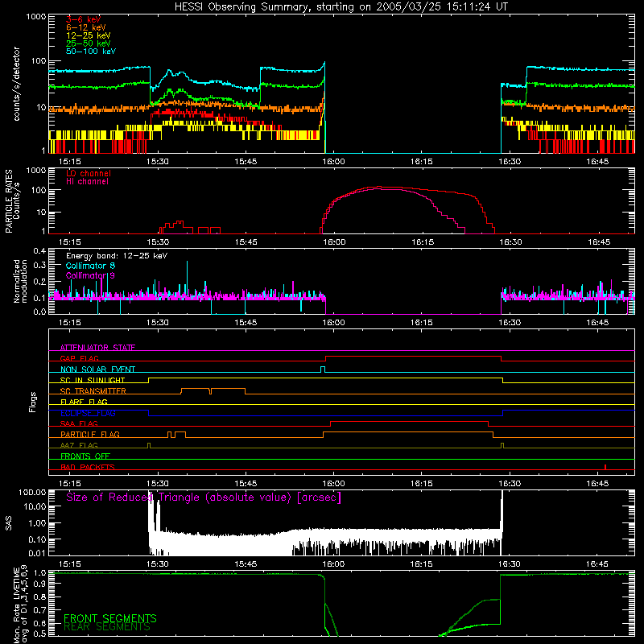
Task: Select the Collimator 9 legend entry
Action: point(90,275)
